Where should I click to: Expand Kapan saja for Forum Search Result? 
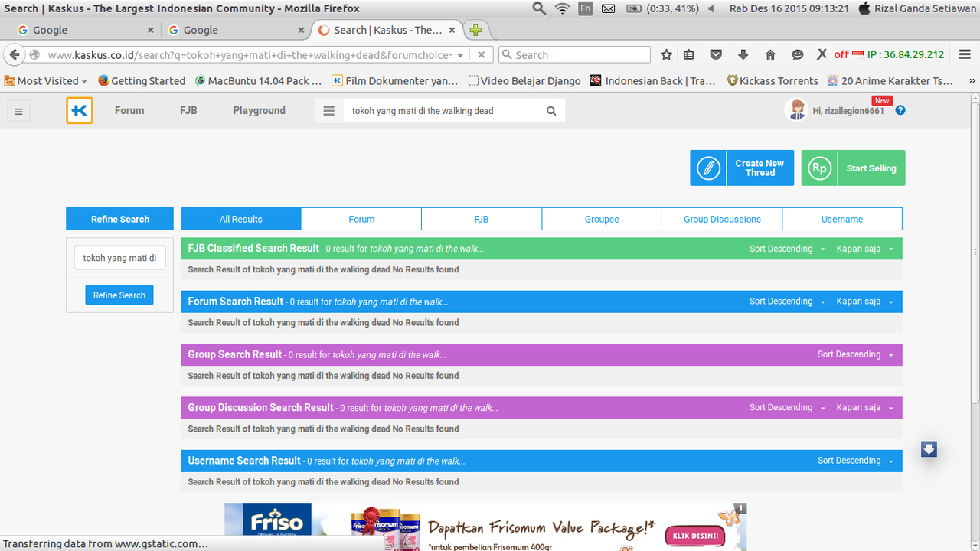(865, 302)
